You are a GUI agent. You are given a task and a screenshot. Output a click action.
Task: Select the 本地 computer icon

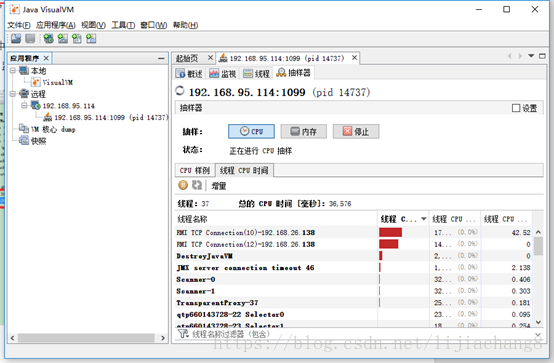tap(24, 71)
